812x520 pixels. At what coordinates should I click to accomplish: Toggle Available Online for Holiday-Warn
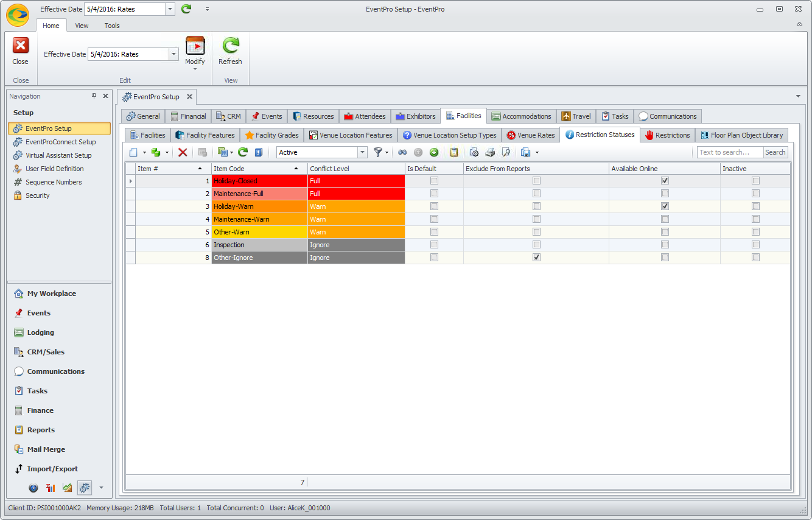(665, 206)
